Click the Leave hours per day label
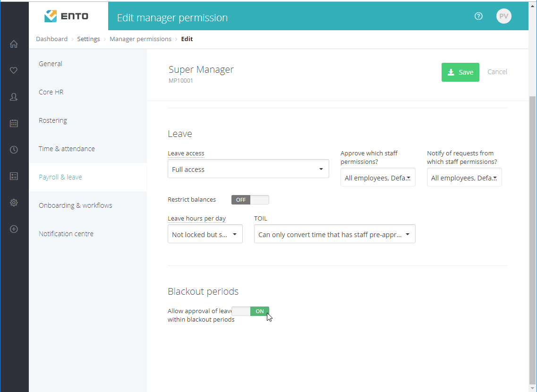 pos(196,218)
